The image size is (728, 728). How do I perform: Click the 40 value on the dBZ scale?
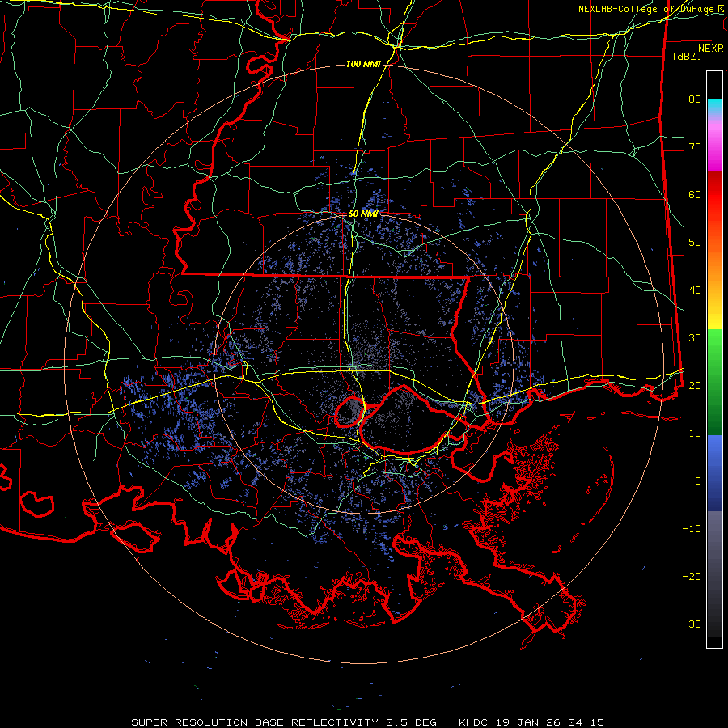pos(695,290)
